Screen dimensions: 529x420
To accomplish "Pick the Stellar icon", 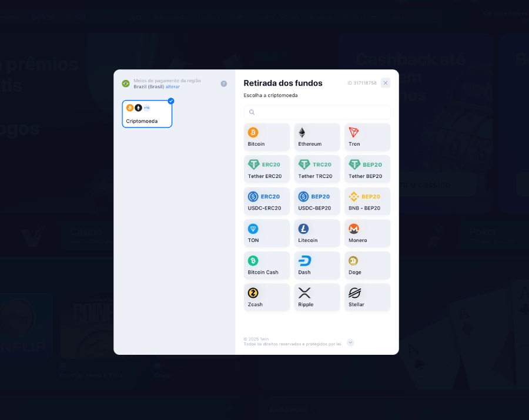I will tap(354, 293).
